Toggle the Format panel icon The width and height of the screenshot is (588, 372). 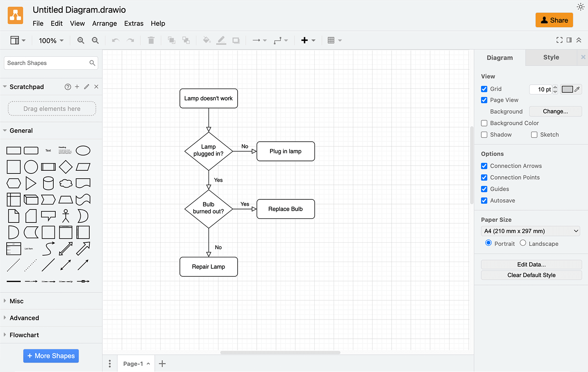click(x=569, y=40)
